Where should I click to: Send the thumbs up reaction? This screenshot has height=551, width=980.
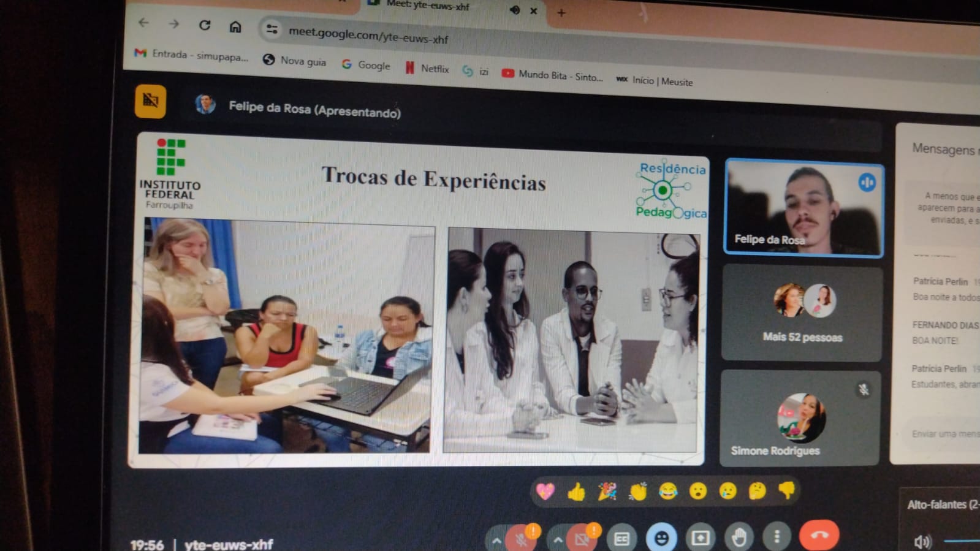point(576,492)
